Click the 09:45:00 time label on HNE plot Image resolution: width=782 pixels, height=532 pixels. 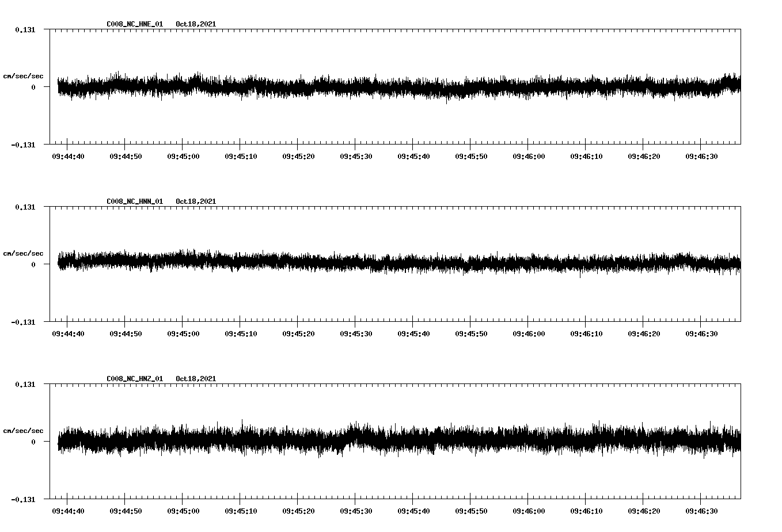pyautogui.click(x=183, y=157)
